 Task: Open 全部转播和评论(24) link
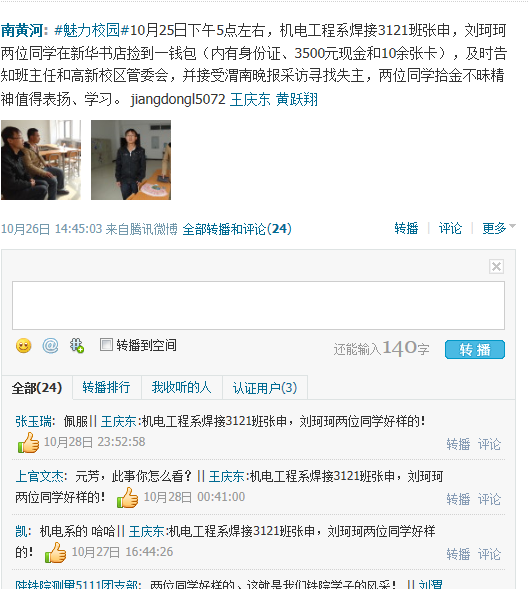237,229
